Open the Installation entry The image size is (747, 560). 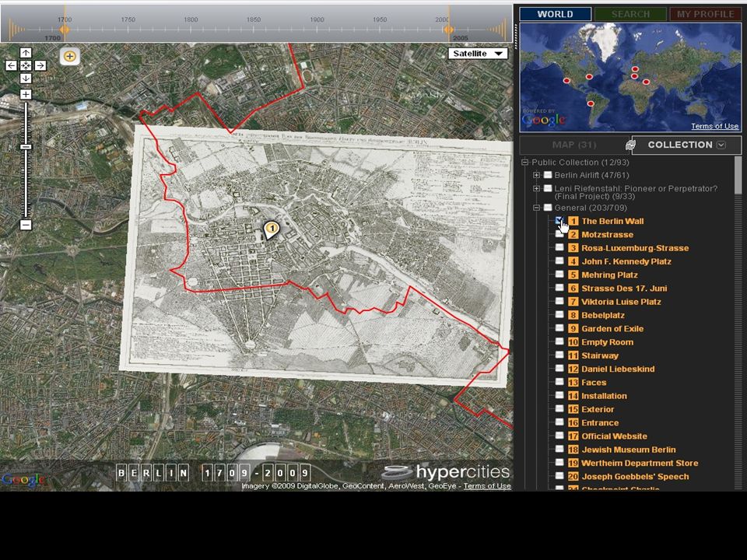[x=604, y=396]
